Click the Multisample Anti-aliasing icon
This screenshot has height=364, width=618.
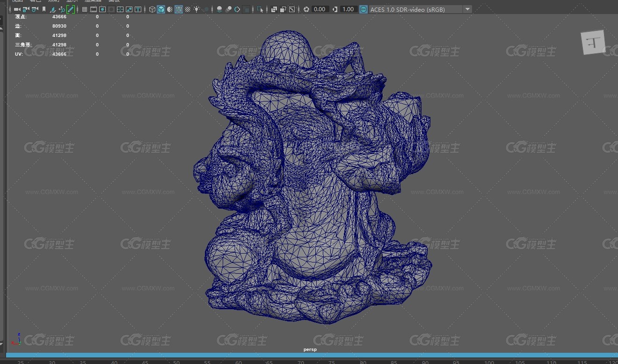tap(237, 9)
